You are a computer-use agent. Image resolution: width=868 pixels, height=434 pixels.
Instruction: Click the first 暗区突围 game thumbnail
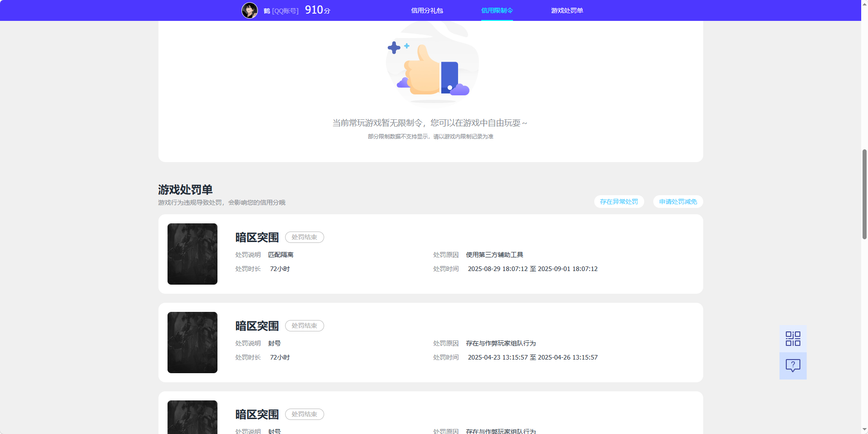(x=192, y=254)
